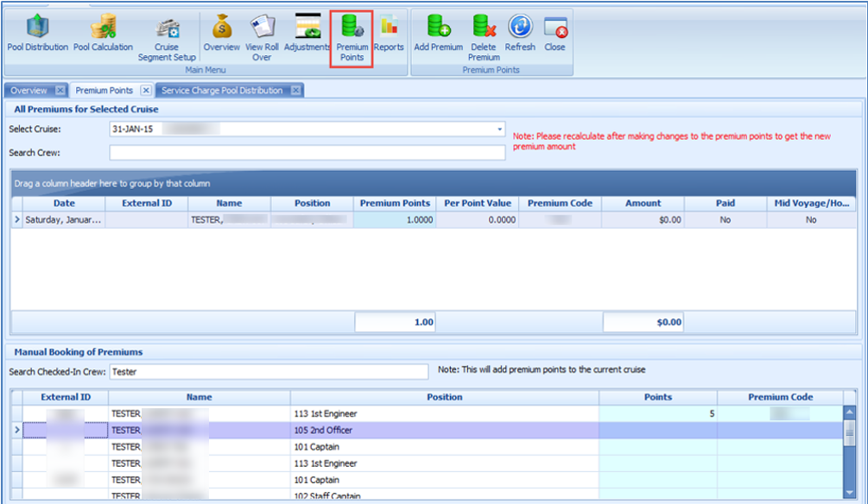The height and width of the screenshot is (504, 868).
Task: Sort by the Paid column
Action: (x=725, y=203)
